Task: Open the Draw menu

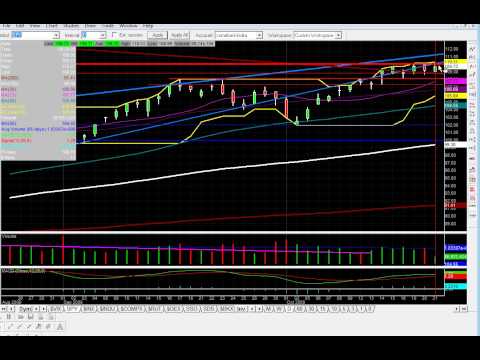Action: 90,26
